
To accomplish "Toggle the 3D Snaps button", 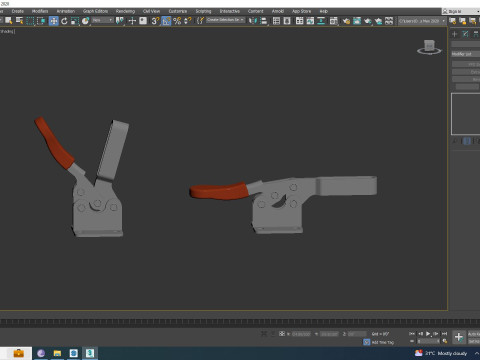I will pos(155,21).
